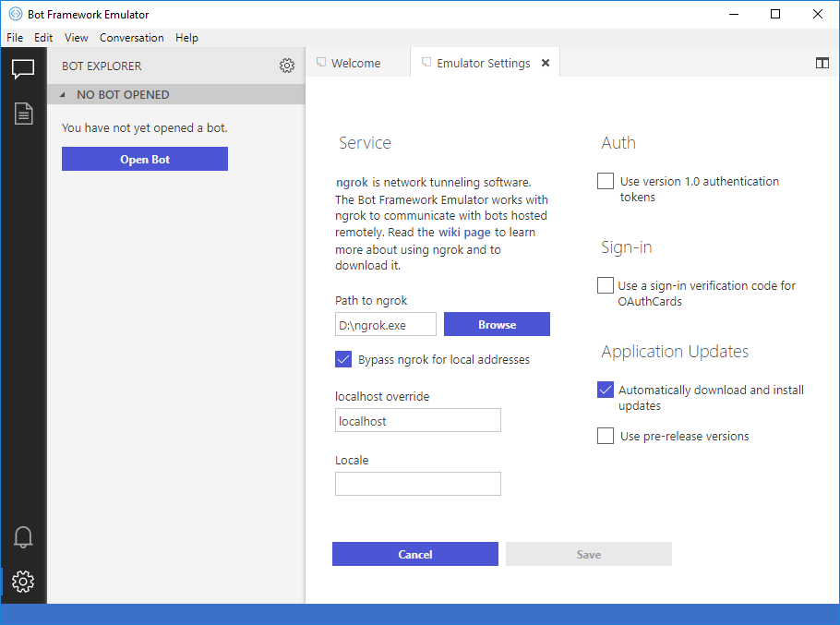Show notifications via the bell icon

pyautogui.click(x=23, y=537)
